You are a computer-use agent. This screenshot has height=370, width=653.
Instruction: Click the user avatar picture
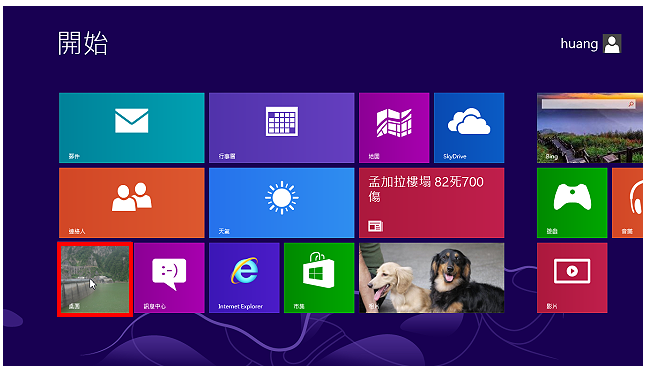612,43
